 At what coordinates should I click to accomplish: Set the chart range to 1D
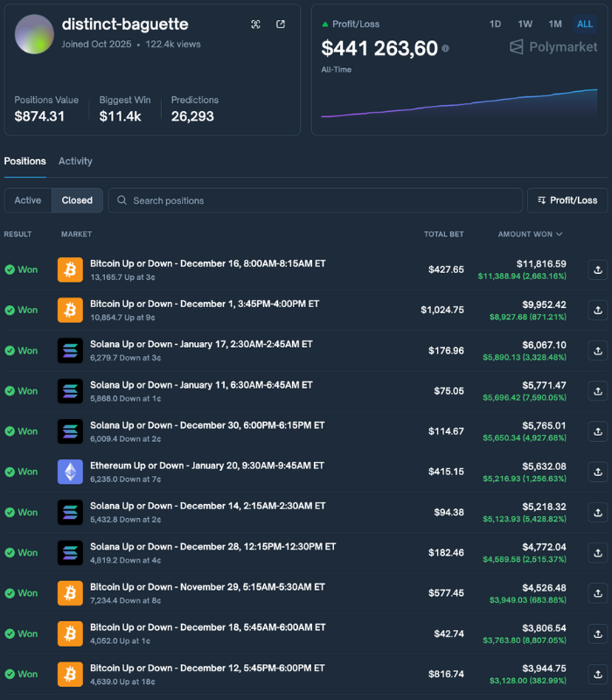click(495, 24)
